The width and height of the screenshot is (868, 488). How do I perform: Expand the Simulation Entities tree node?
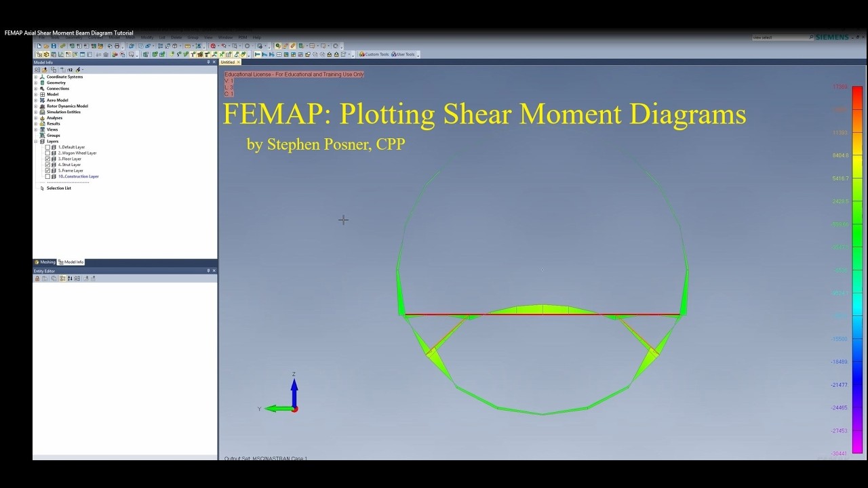(x=36, y=112)
